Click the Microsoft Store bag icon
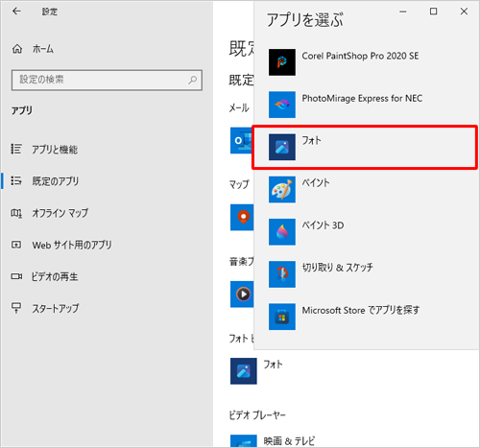 click(x=282, y=317)
